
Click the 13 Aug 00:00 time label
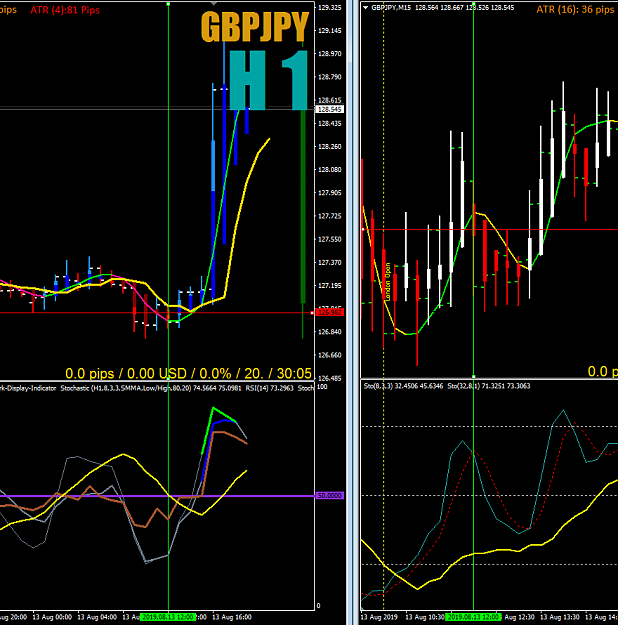coord(52,617)
